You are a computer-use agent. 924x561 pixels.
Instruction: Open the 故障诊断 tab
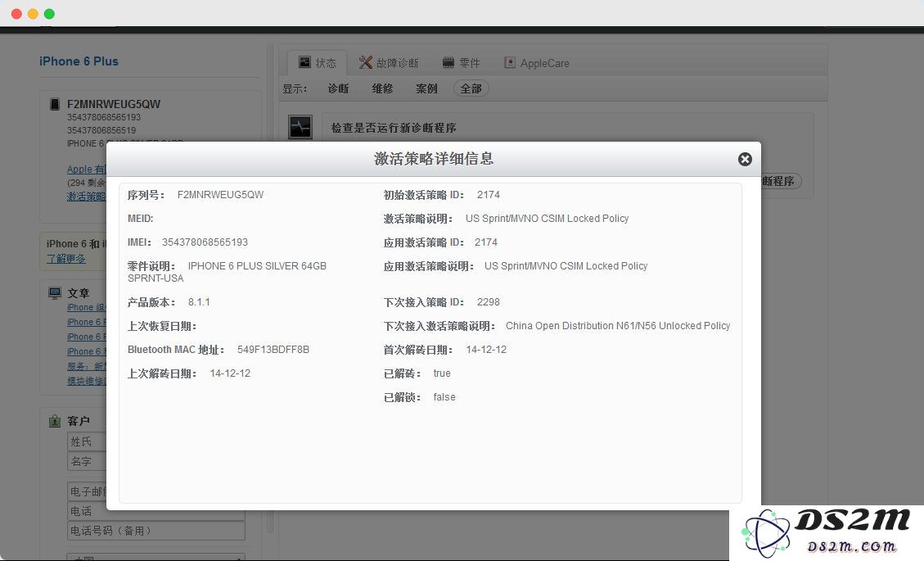pyautogui.click(x=389, y=62)
